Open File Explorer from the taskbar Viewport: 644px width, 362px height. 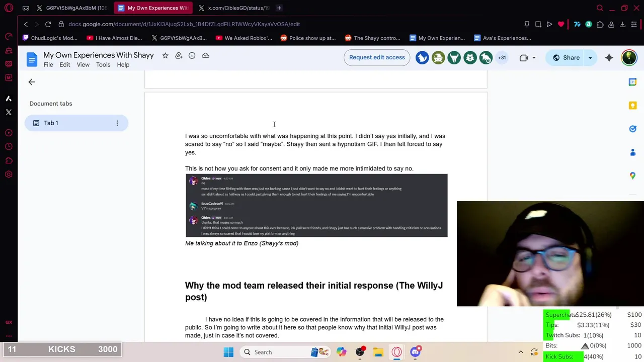tap(378, 352)
